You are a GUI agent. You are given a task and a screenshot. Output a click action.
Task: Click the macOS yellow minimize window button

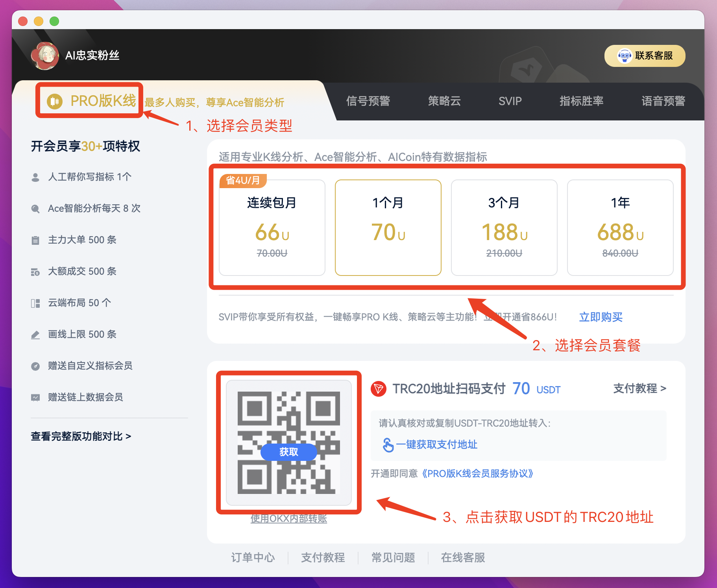click(39, 21)
